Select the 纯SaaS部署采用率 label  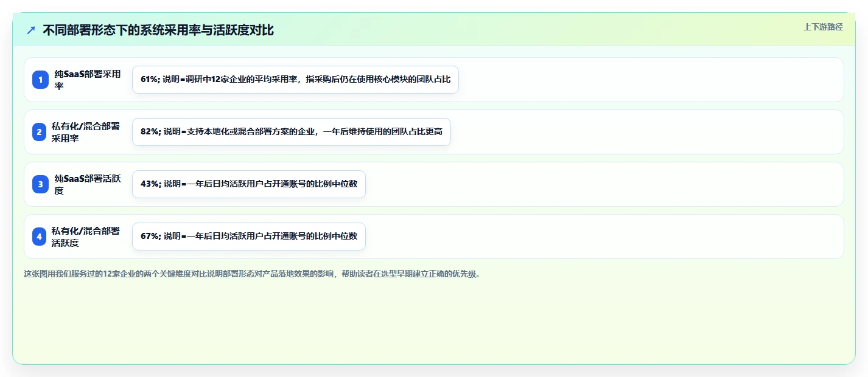(x=88, y=80)
